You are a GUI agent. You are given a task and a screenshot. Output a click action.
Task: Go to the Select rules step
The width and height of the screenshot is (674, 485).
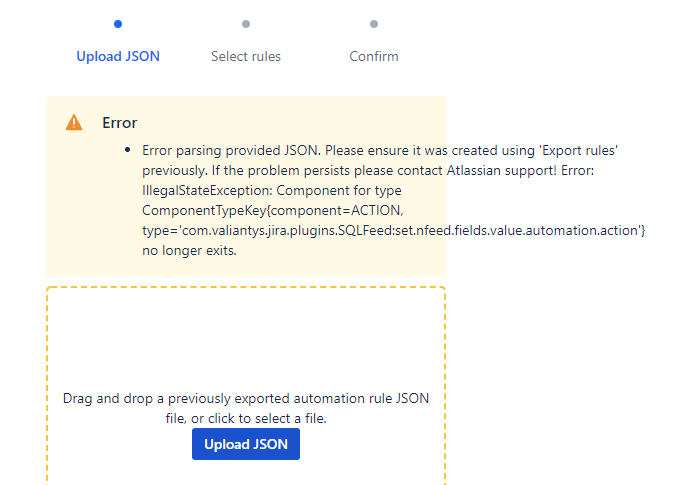pyautogui.click(x=246, y=56)
